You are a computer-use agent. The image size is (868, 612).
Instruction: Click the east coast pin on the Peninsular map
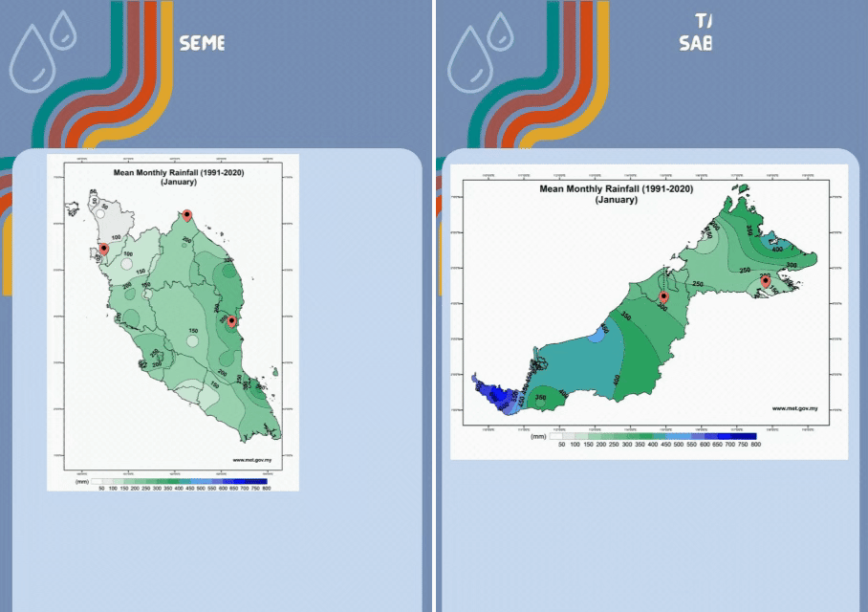231,321
